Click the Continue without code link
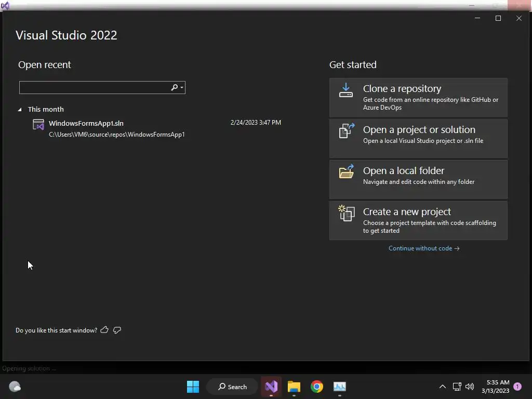Image resolution: width=532 pixels, height=399 pixels. coord(424,248)
